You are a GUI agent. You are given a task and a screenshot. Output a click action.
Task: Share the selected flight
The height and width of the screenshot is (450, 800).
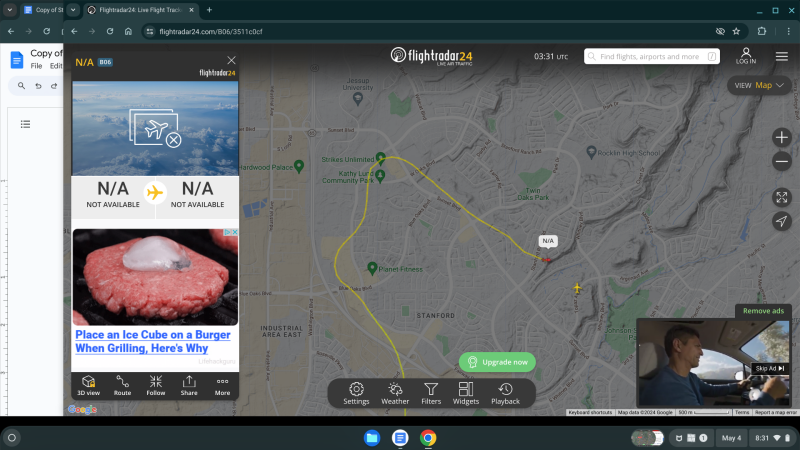[189, 385]
